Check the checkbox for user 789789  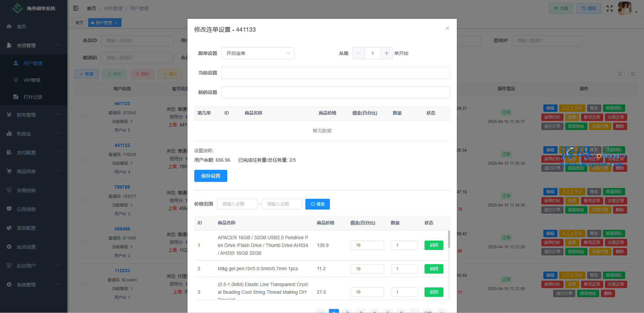pyautogui.click(x=83, y=200)
